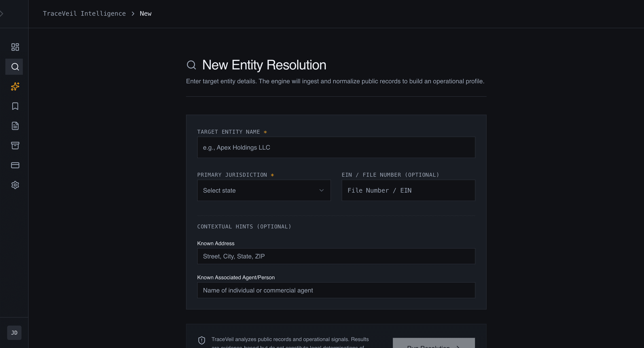Open the billing card icon in sidebar
The image size is (644, 348).
15,165
